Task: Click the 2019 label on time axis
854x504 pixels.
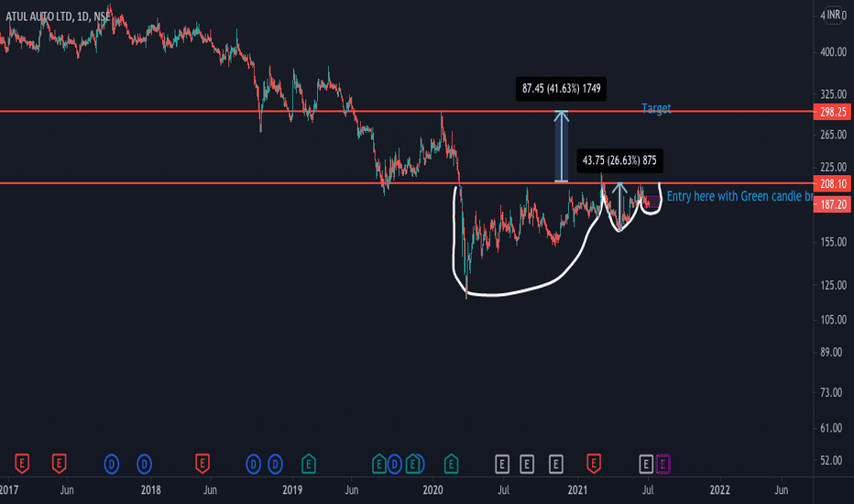Action: (x=292, y=490)
